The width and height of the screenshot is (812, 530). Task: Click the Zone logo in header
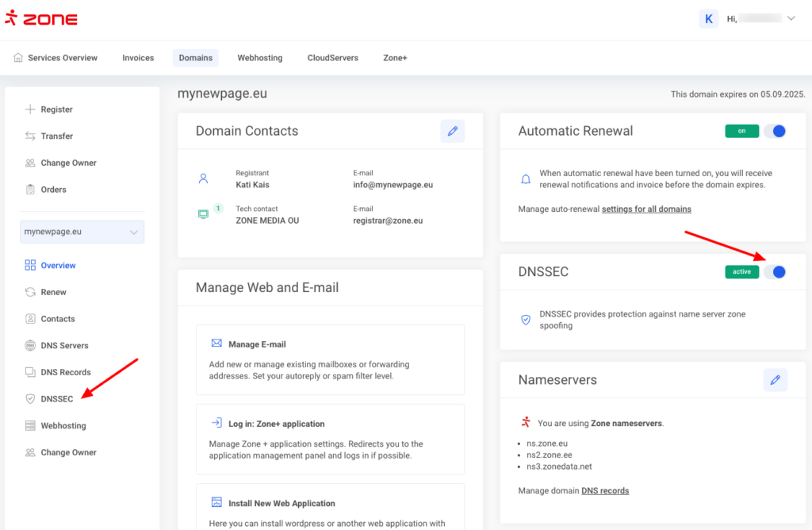click(x=41, y=18)
